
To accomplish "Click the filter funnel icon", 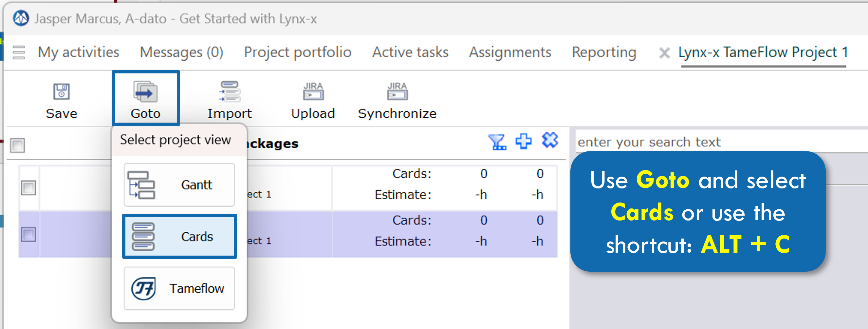I will pos(497,142).
